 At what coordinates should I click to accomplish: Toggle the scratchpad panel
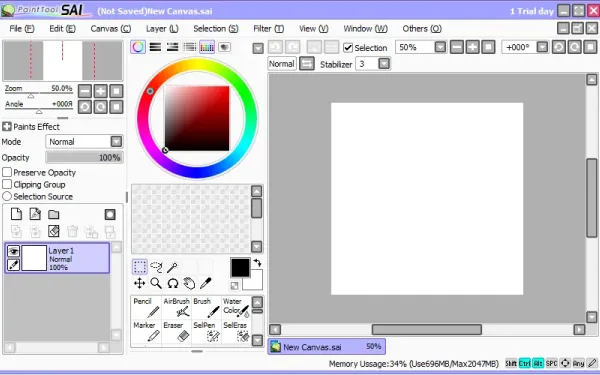tap(224, 47)
